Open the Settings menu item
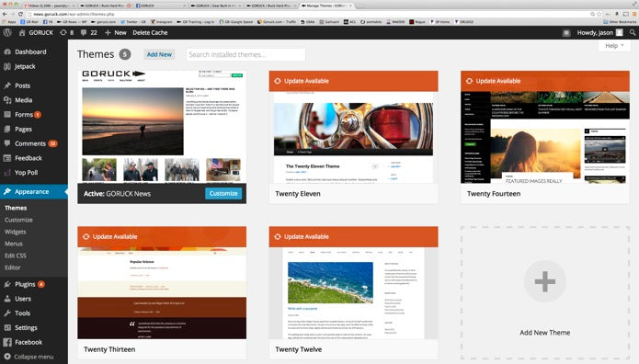The height and width of the screenshot is (364, 639). [26, 328]
